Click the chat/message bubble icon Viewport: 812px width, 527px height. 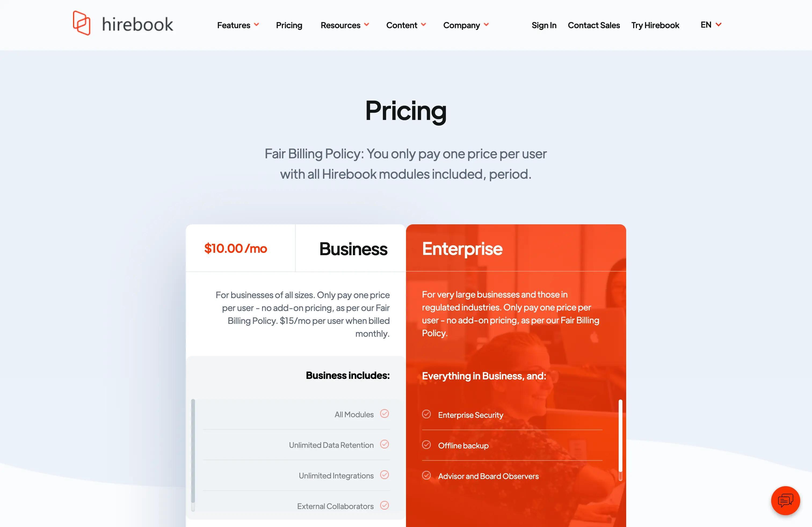pos(785,500)
